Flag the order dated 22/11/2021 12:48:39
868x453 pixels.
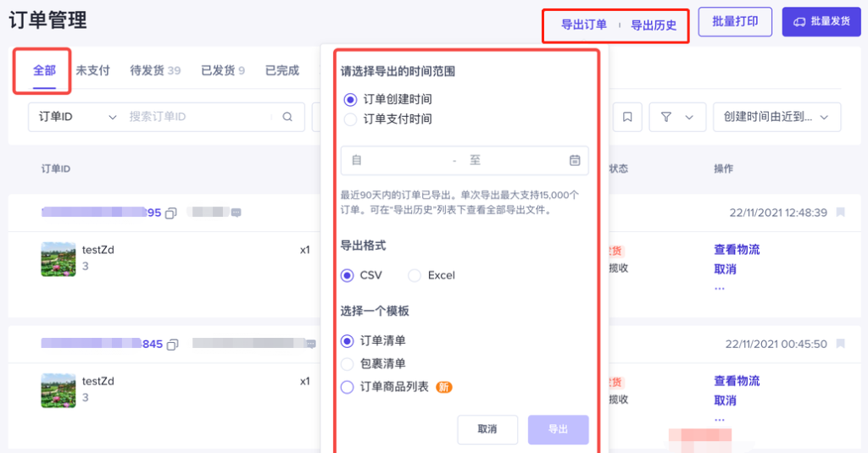coord(840,213)
